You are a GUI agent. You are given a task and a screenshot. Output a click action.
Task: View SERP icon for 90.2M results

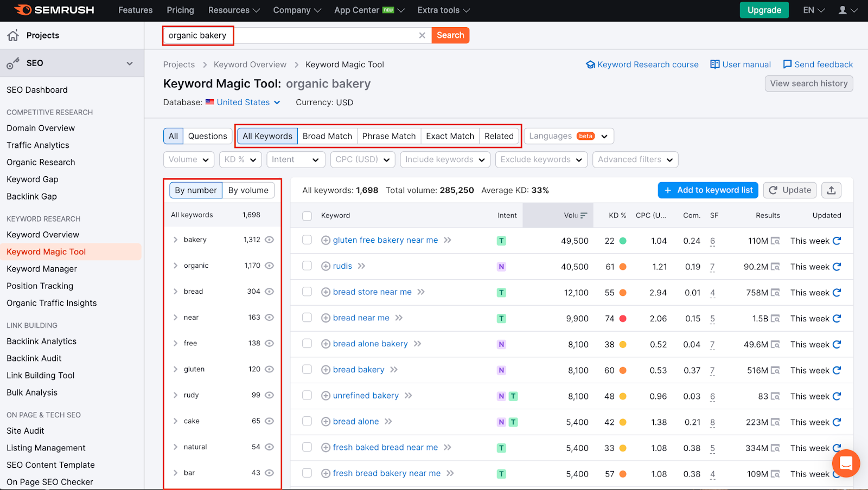tap(775, 267)
